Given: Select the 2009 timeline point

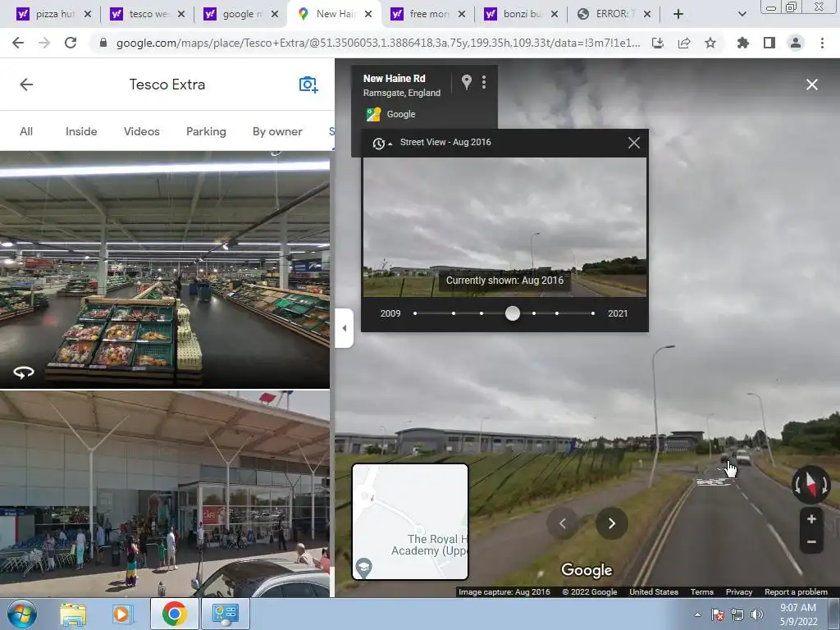Looking at the screenshot, I should coord(415,313).
